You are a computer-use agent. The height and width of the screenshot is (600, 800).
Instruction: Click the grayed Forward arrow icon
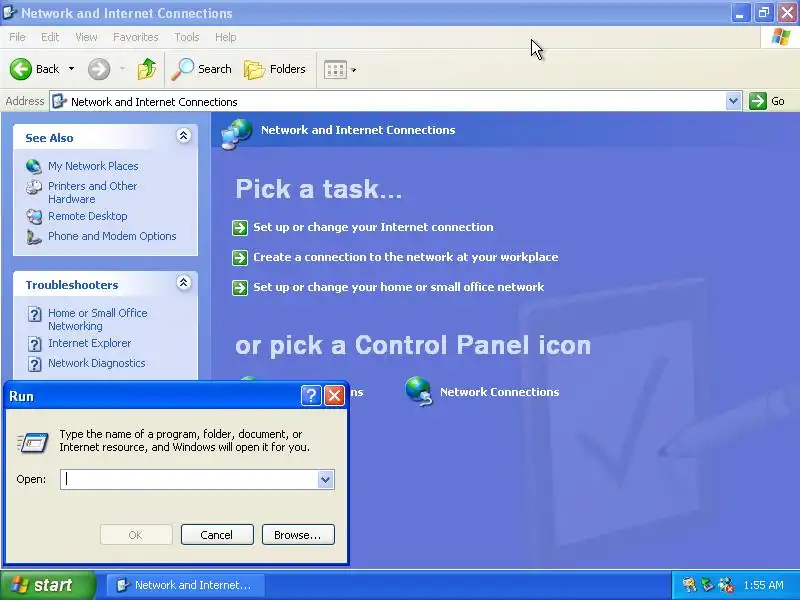point(99,69)
